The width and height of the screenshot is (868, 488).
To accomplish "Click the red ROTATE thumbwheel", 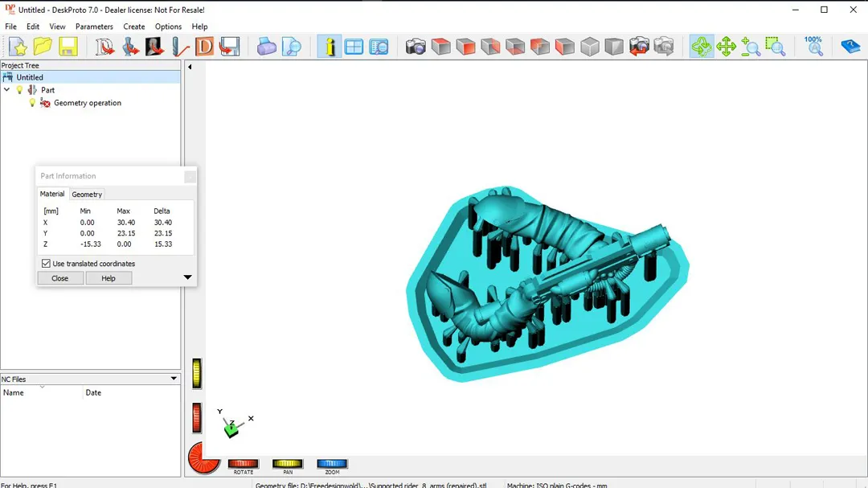I will pyautogui.click(x=244, y=464).
